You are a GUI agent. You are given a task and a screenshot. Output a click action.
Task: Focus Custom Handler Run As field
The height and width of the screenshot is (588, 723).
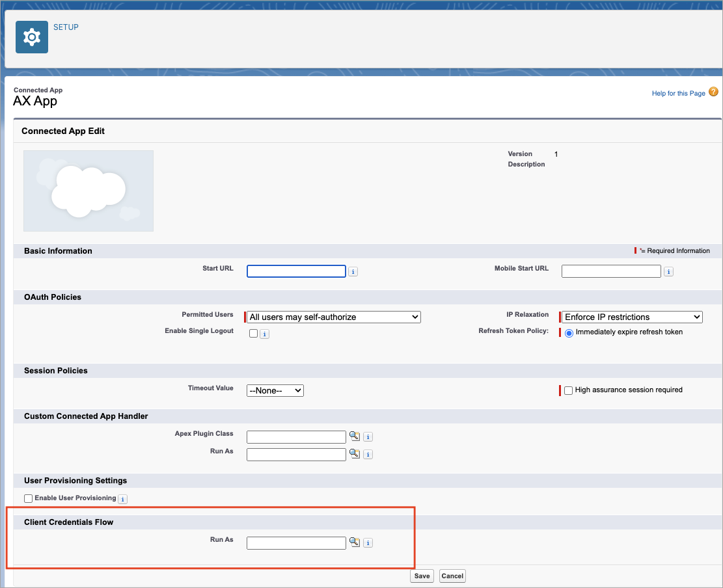tap(296, 455)
